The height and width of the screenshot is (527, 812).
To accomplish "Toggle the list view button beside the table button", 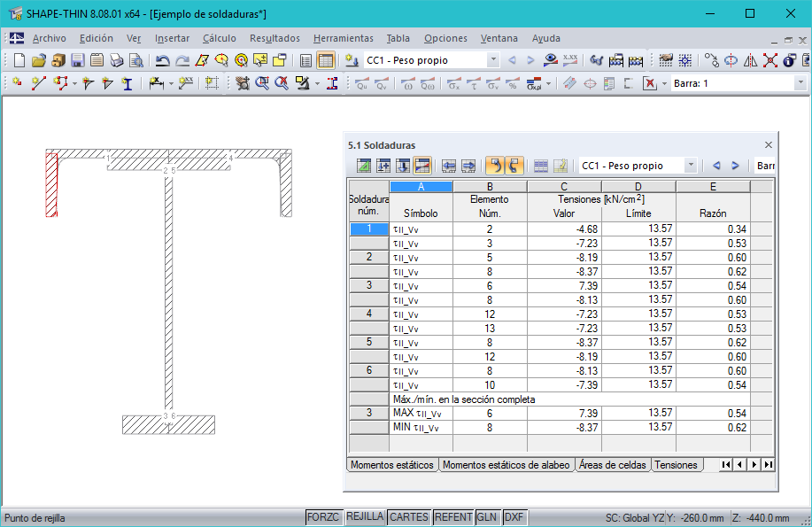I will tap(306, 60).
